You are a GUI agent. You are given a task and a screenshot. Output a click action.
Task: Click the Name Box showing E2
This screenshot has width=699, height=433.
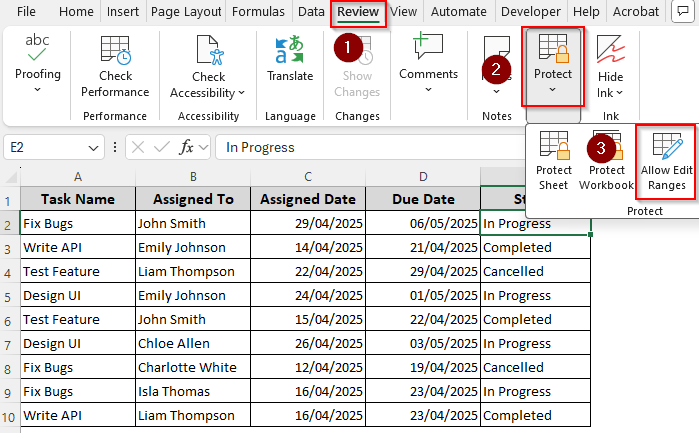point(45,147)
